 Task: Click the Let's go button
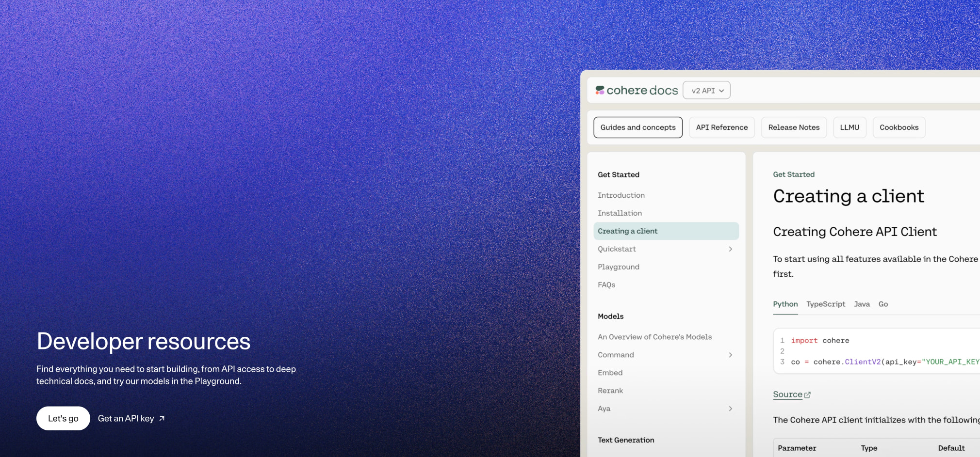[63, 418]
